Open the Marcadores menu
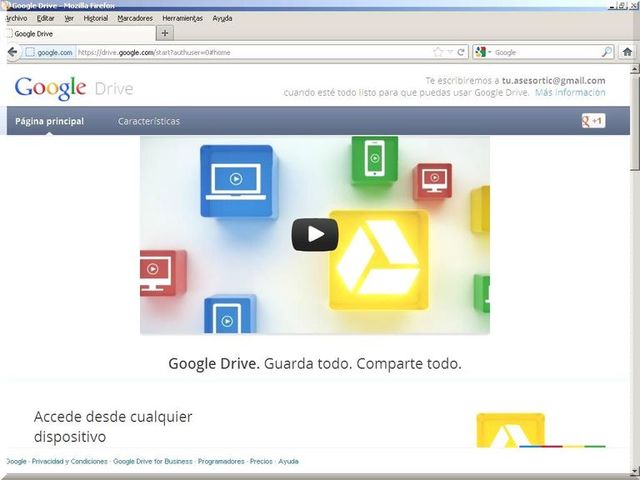Viewport: 640px width, 480px height. 135,18
